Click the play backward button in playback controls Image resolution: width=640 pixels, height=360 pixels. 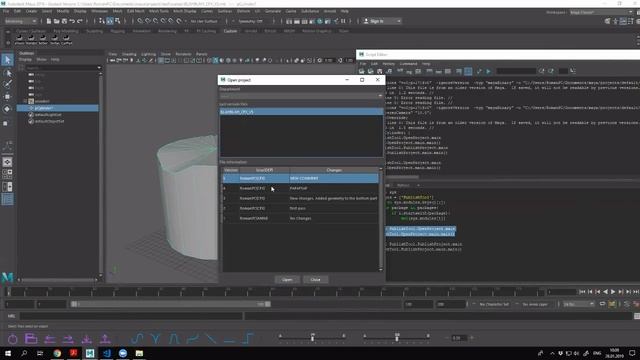605,291
